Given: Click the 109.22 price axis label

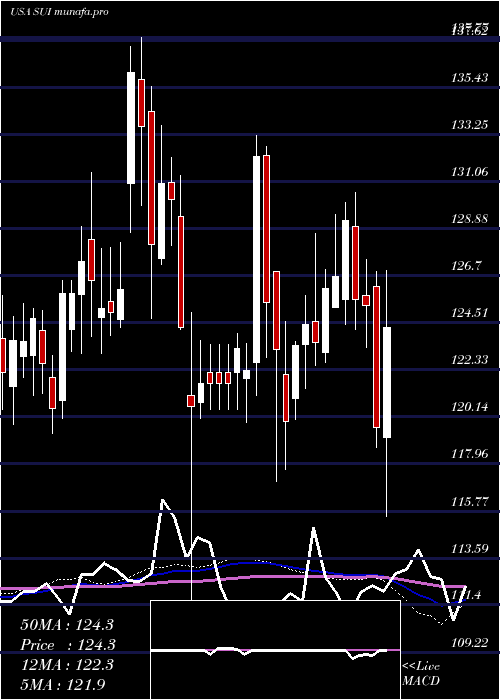Looking at the screenshot, I should click(x=469, y=642).
